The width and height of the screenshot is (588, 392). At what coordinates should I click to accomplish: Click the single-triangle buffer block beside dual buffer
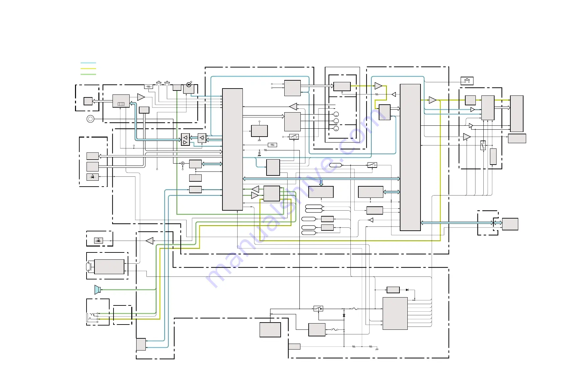(x=202, y=138)
